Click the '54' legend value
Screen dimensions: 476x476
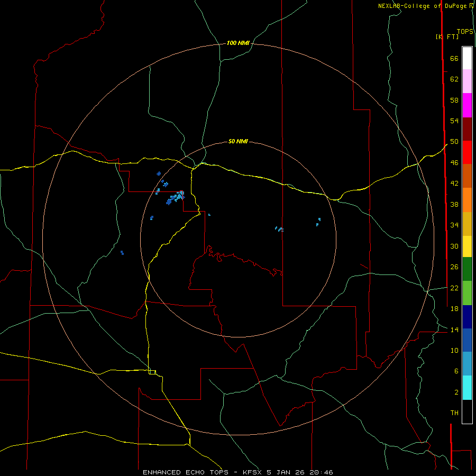pos(454,121)
